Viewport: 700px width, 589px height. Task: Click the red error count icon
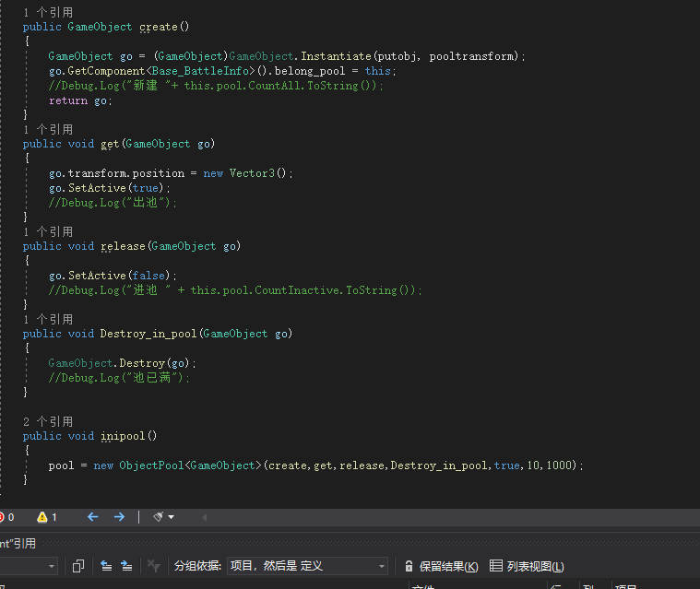click(x=1, y=517)
